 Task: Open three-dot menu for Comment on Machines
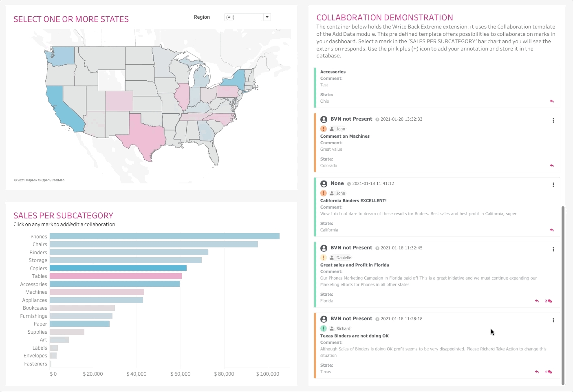click(553, 121)
